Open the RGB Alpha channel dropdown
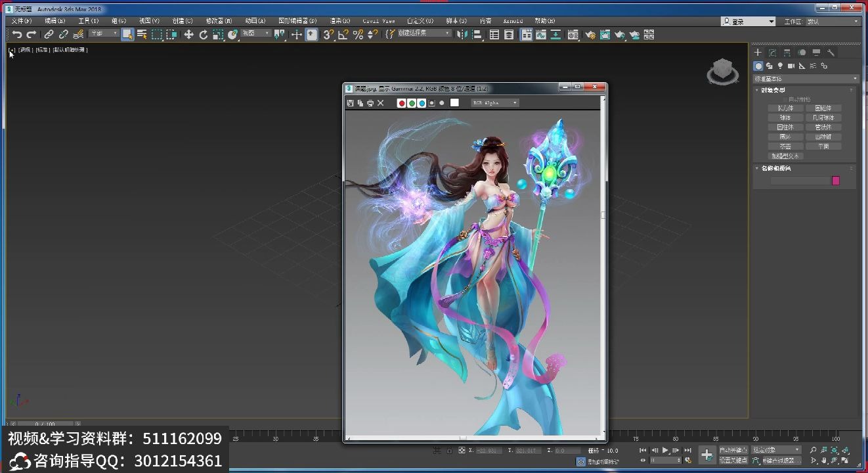Screen dimensions: 868x473 tap(494, 103)
